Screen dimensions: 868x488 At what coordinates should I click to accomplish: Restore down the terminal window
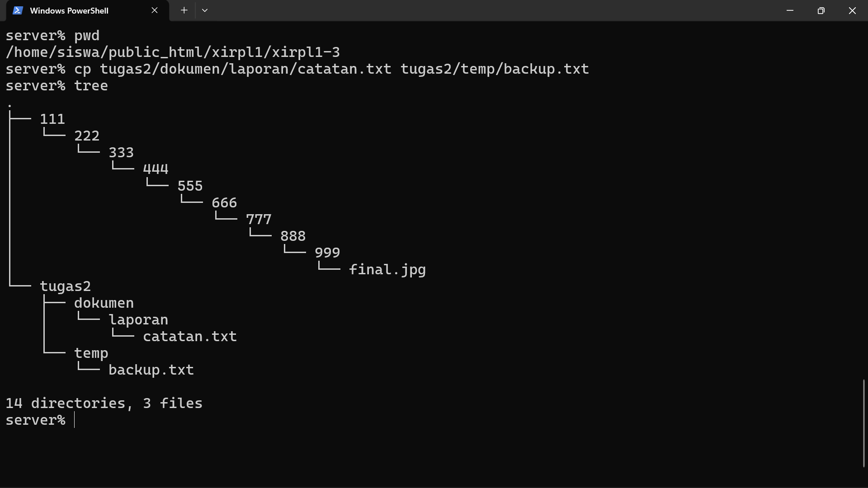coord(821,10)
